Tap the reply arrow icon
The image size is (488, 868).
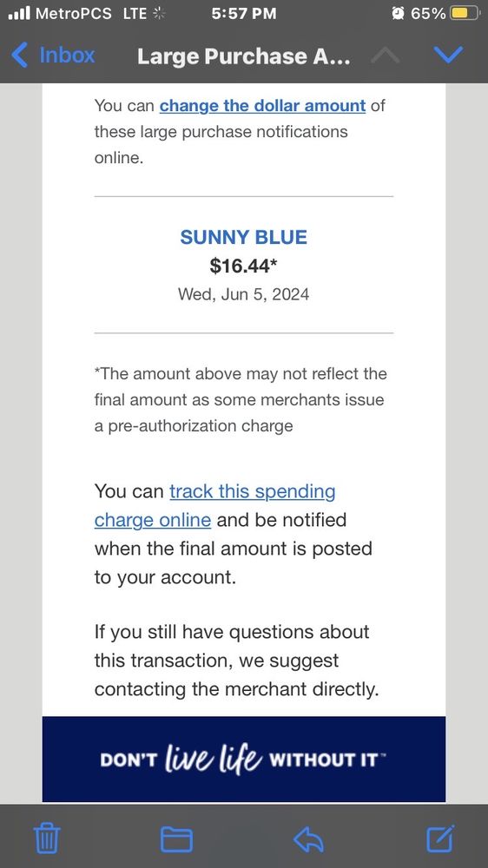click(308, 839)
